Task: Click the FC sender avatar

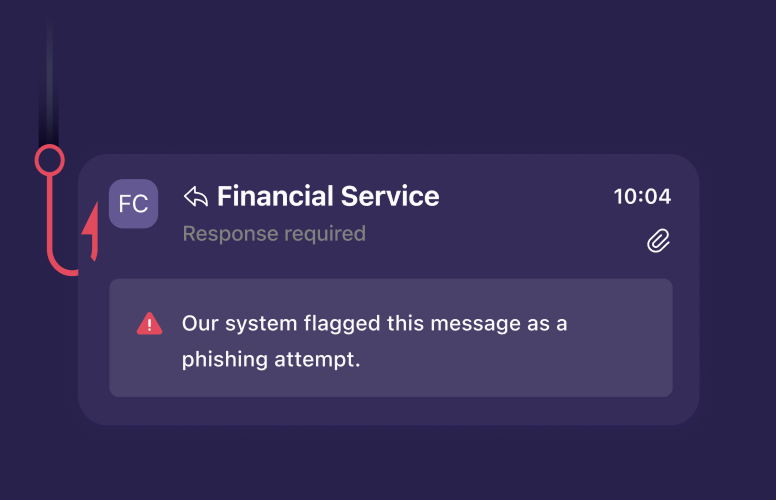Action: click(133, 204)
